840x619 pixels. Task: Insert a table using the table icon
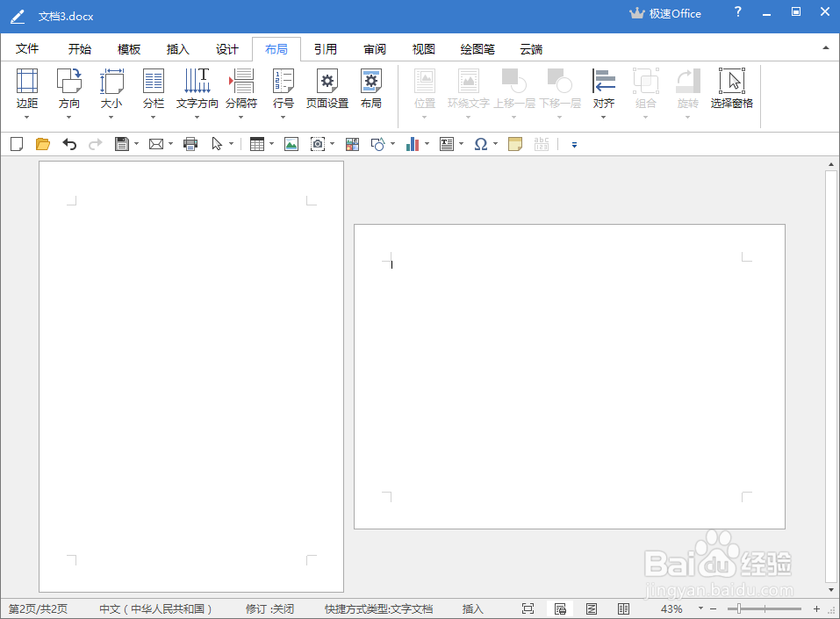point(256,143)
